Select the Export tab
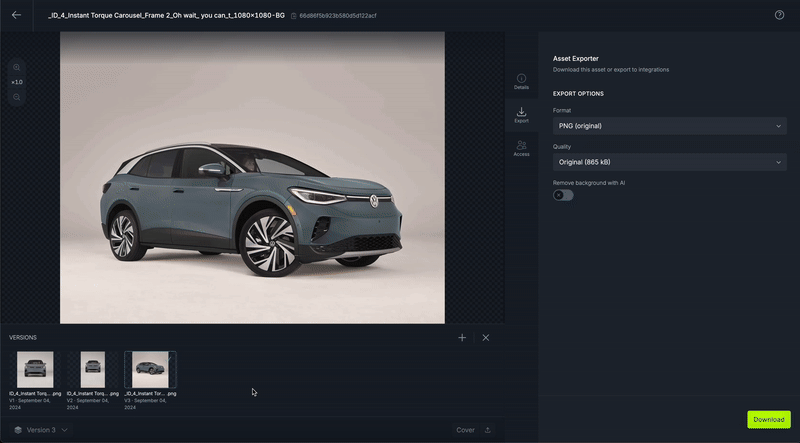 pyautogui.click(x=521, y=115)
